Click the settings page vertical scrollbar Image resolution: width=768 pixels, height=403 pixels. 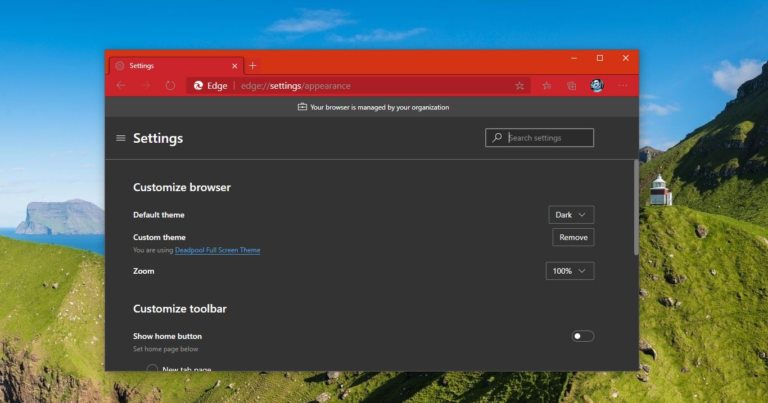click(636, 208)
